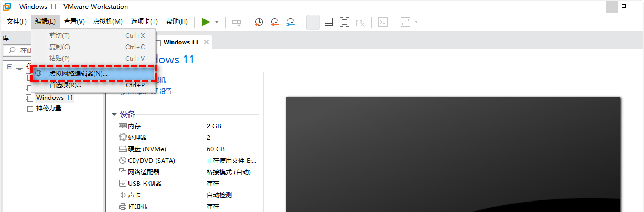This screenshot has height=212, width=644.
Task: Click the search magnifier icon in library
Action: (11, 51)
